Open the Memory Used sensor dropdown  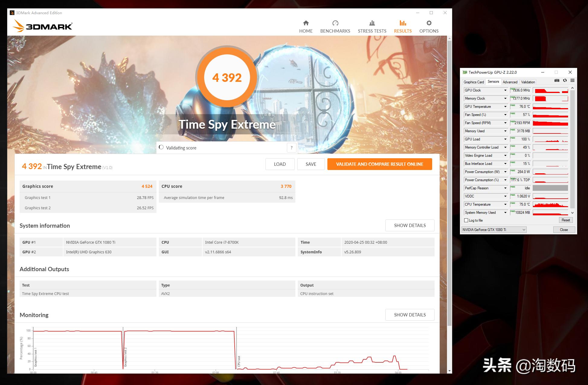point(506,131)
